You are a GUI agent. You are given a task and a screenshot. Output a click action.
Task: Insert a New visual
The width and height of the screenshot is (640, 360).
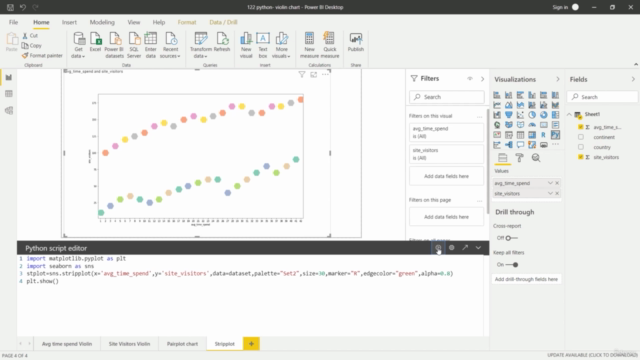coord(246,45)
